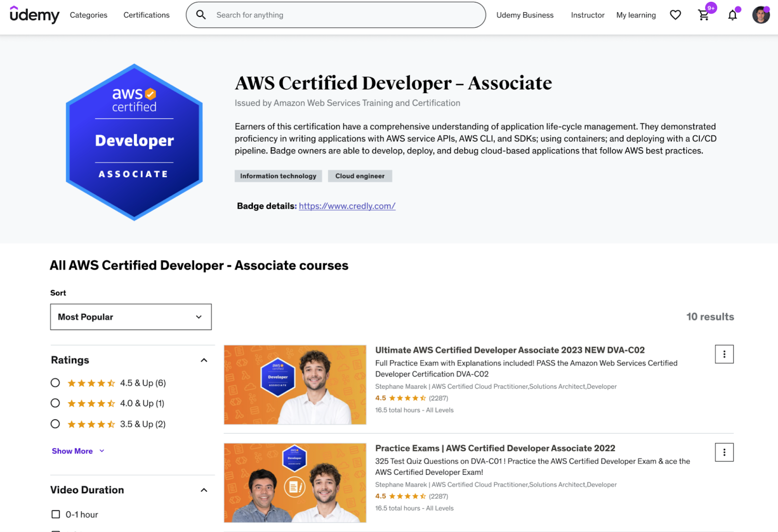
Task: Collapse the Video Duration filter section
Action: [204, 490]
